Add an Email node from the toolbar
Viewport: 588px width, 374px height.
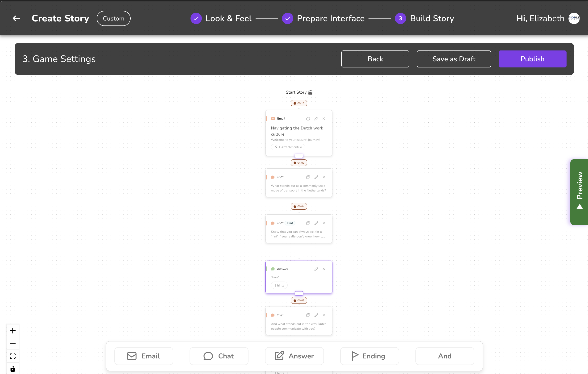144,356
